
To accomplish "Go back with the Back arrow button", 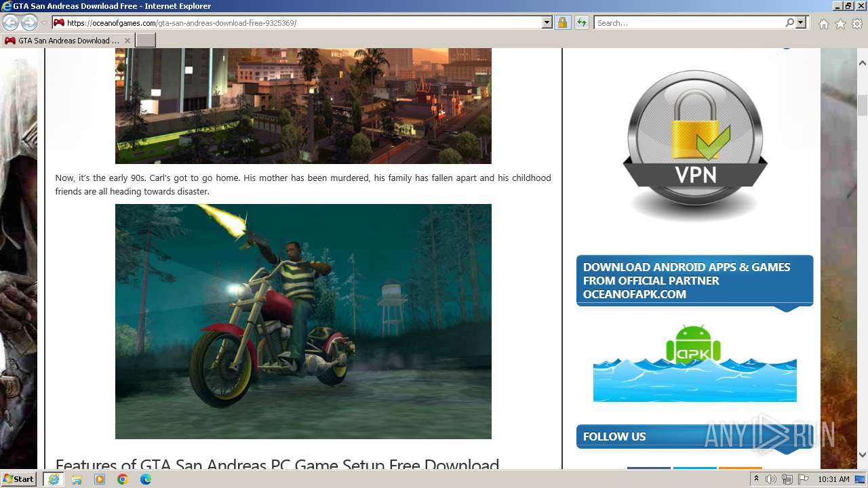I will (11, 23).
